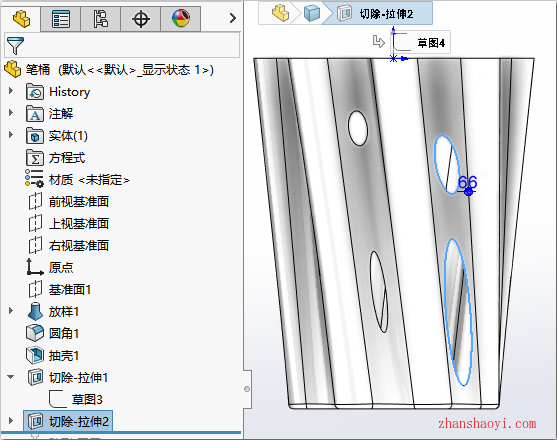Open the DisplayManager color ball tab
This screenshot has width=557, height=440.
[x=181, y=19]
